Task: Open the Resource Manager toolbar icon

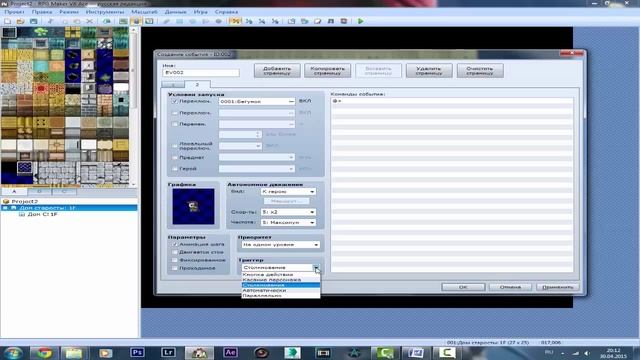Action: 304,21
